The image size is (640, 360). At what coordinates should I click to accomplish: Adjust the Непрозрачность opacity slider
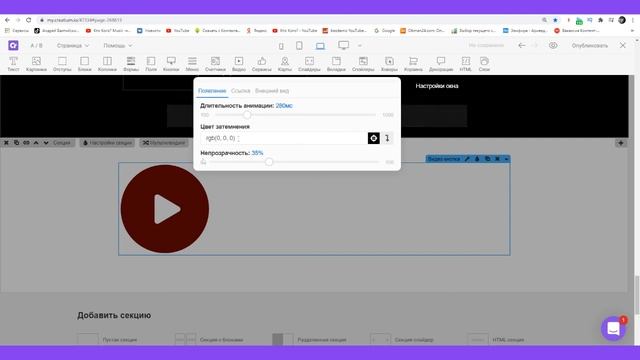[269, 162]
